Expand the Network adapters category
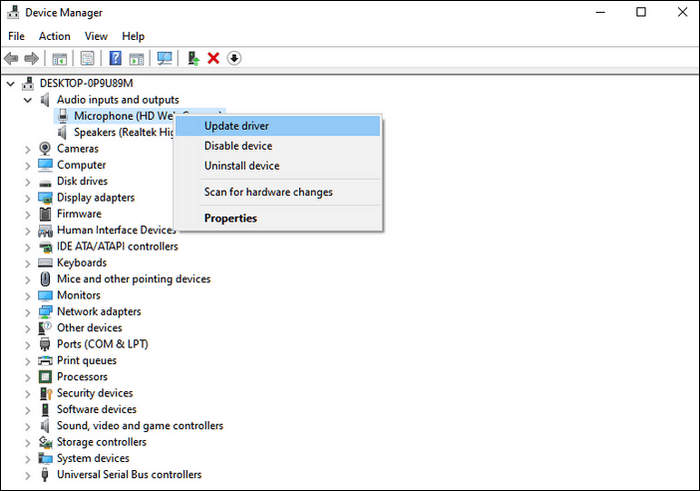This screenshot has height=491, width=700. (x=28, y=312)
